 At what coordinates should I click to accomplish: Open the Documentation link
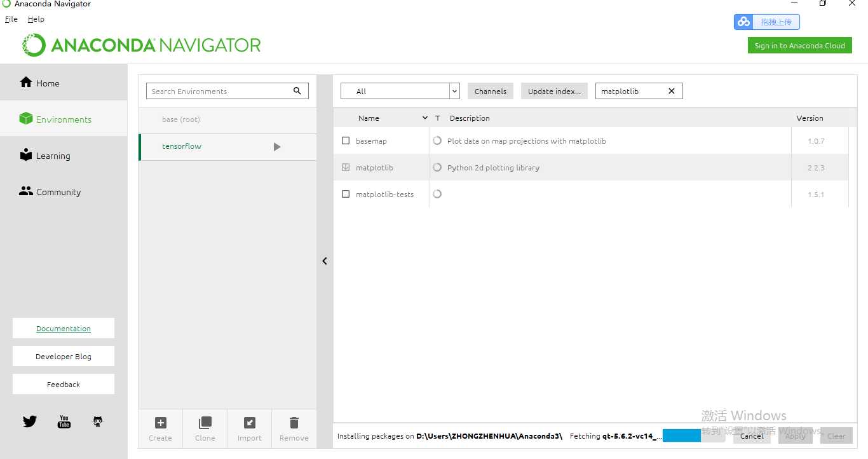(64, 329)
